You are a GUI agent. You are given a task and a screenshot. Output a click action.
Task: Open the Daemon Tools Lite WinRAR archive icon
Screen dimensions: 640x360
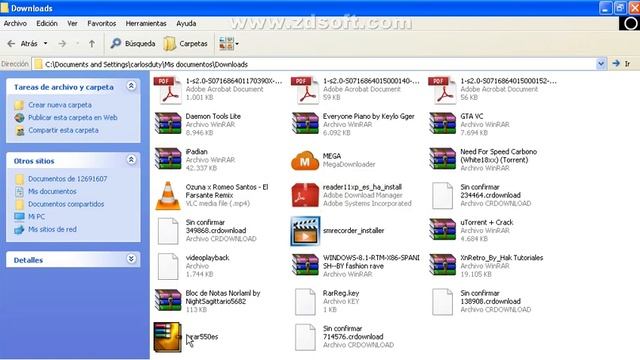(168, 124)
